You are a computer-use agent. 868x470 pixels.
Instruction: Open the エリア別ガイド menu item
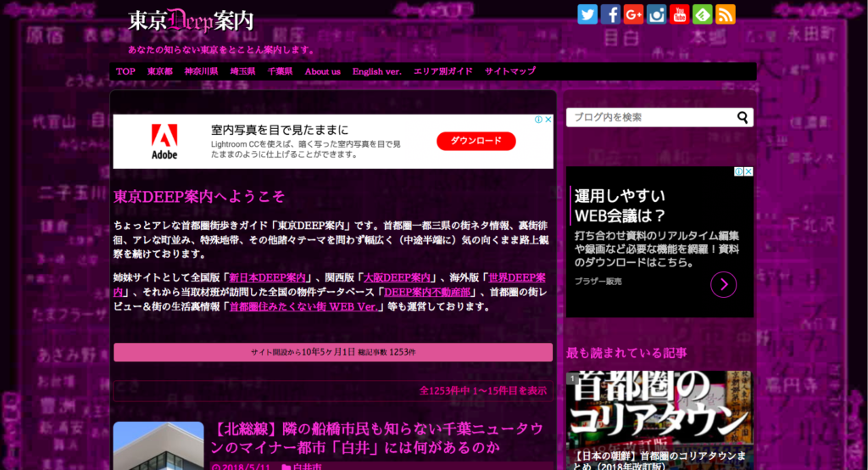443,71
